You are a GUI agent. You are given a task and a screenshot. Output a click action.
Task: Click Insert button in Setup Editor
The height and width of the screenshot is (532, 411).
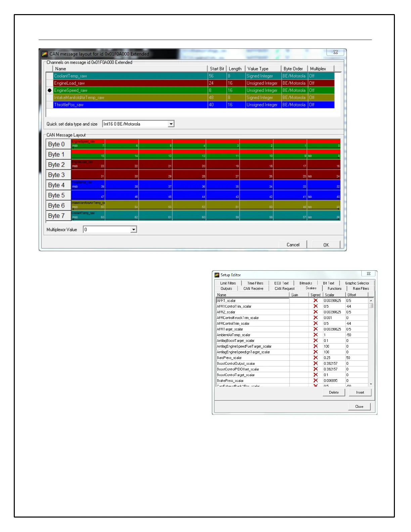(x=360, y=392)
